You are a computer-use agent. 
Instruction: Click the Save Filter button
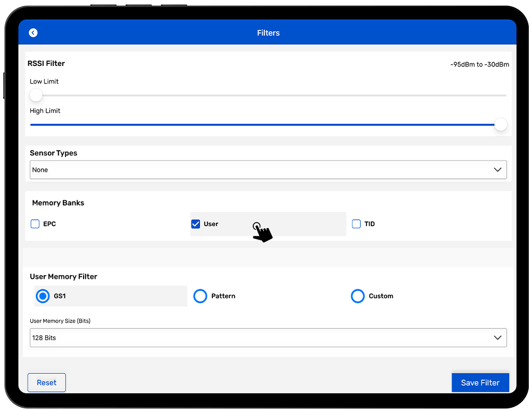point(480,383)
